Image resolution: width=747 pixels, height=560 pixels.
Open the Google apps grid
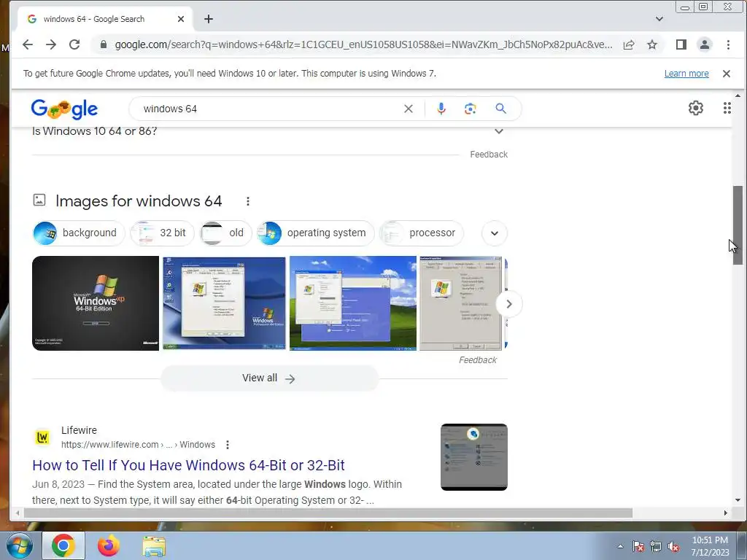pyautogui.click(x=727, y=108)
